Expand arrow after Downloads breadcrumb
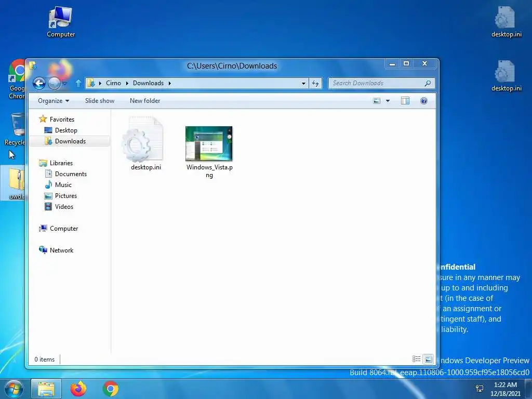 (x=170, y=83)
